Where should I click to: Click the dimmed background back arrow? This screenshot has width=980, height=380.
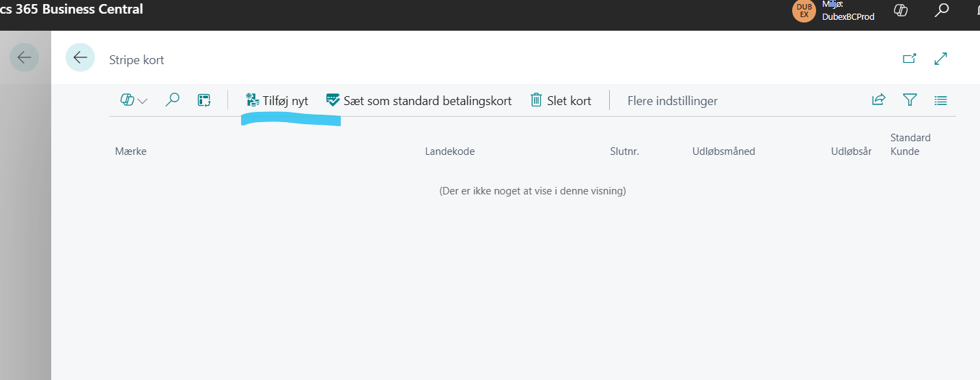coord(24,57)
